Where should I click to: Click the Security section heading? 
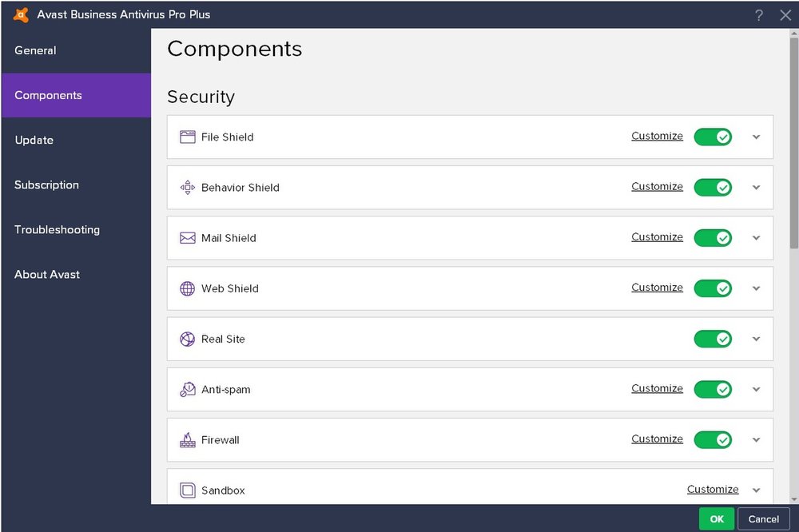201,97
